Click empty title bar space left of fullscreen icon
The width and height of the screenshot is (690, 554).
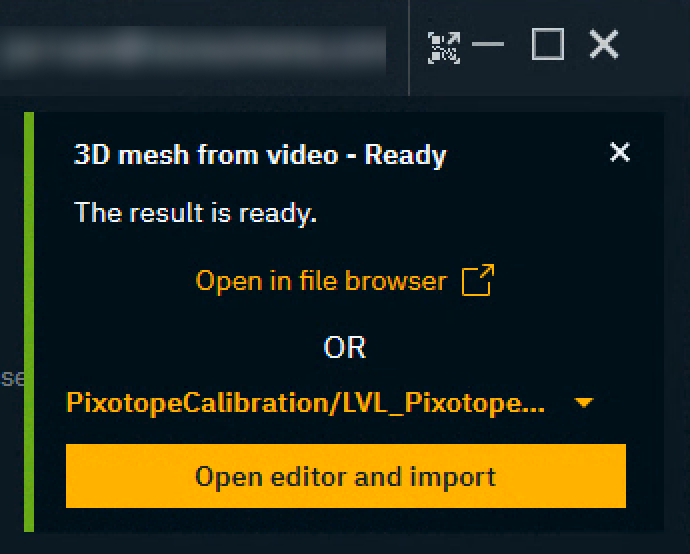point(418,48)
